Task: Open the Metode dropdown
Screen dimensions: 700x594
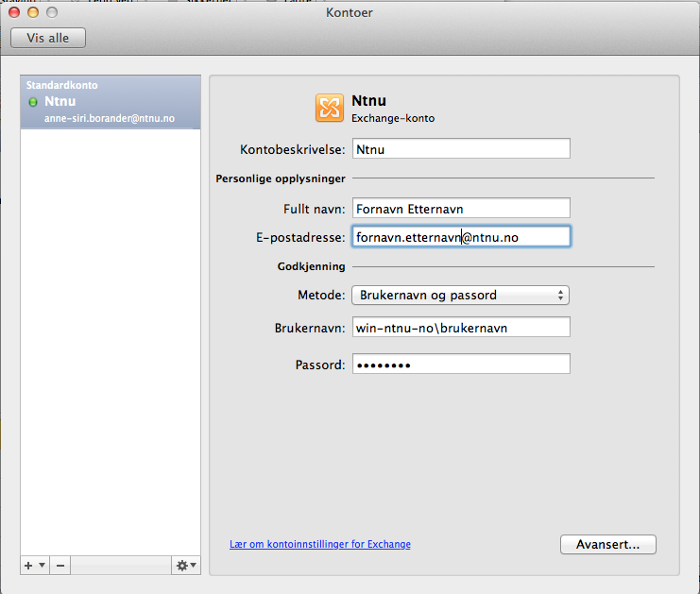Action: (460, 295)
